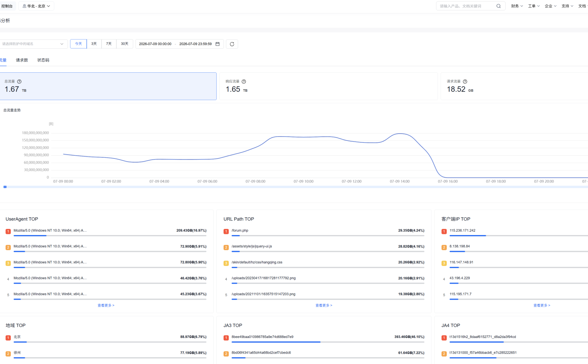Expand the 财务 menu dropdown
Viewport: 588px width, 364px height.
[x=517, y=6]
